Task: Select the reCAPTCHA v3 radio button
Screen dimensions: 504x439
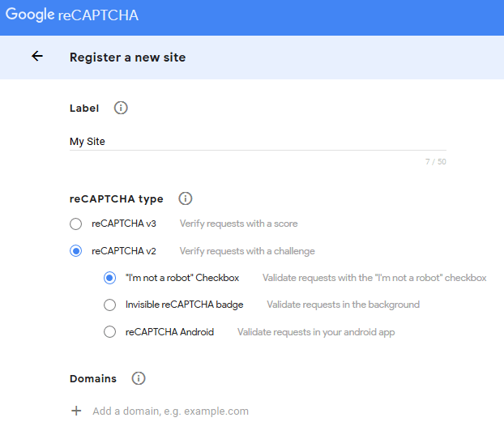Action: (x=76, y=224)
